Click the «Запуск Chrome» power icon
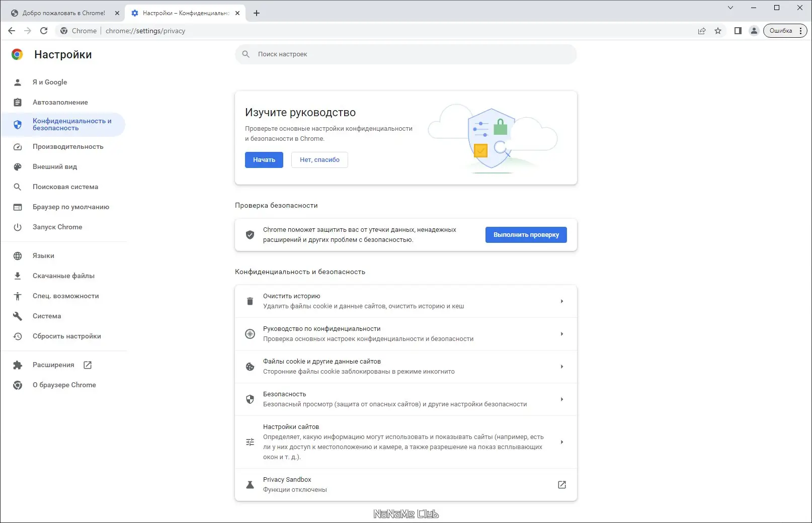The width and height of the screenshot is (812, 523). point(18,227)
